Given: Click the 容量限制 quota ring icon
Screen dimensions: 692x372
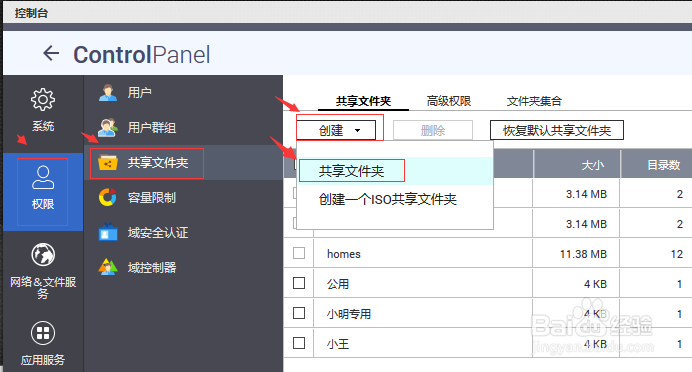Looking at the screenshot, I should [108, 197].
